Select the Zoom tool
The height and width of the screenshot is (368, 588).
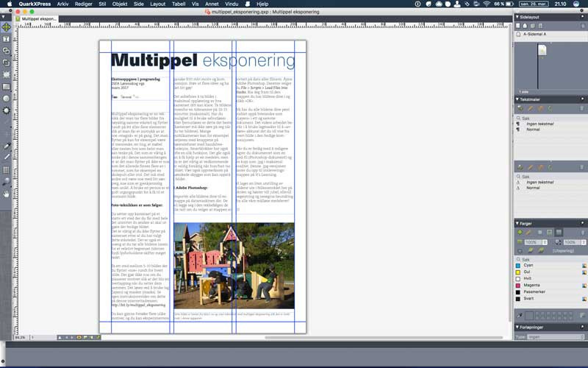click(6, 182)
